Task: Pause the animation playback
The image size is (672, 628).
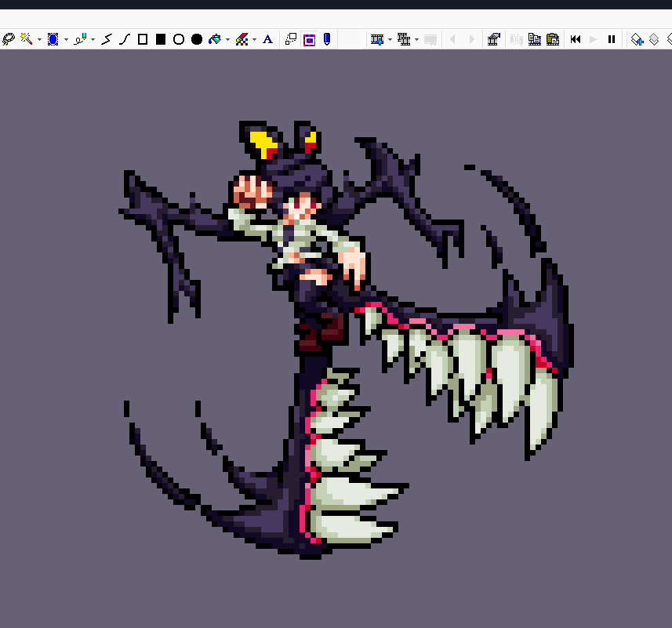Action: [x=612, y=39]
